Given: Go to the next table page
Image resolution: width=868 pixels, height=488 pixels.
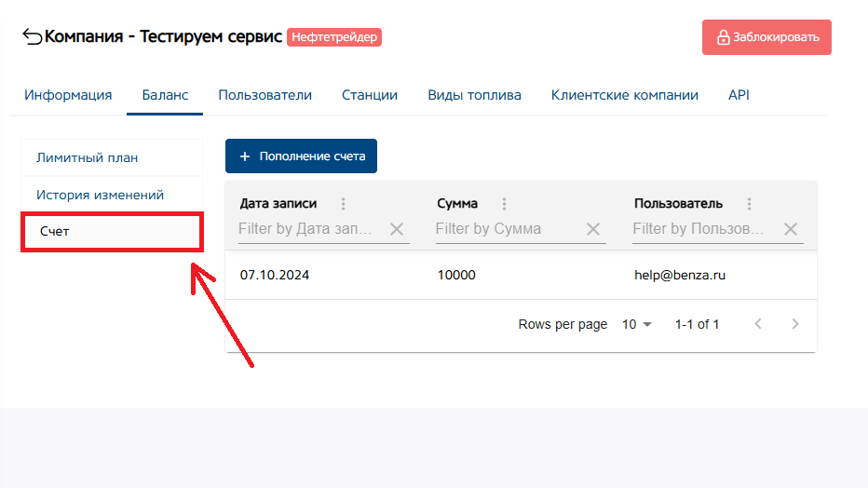Looking at the screenshot, I should coord(795,324).
